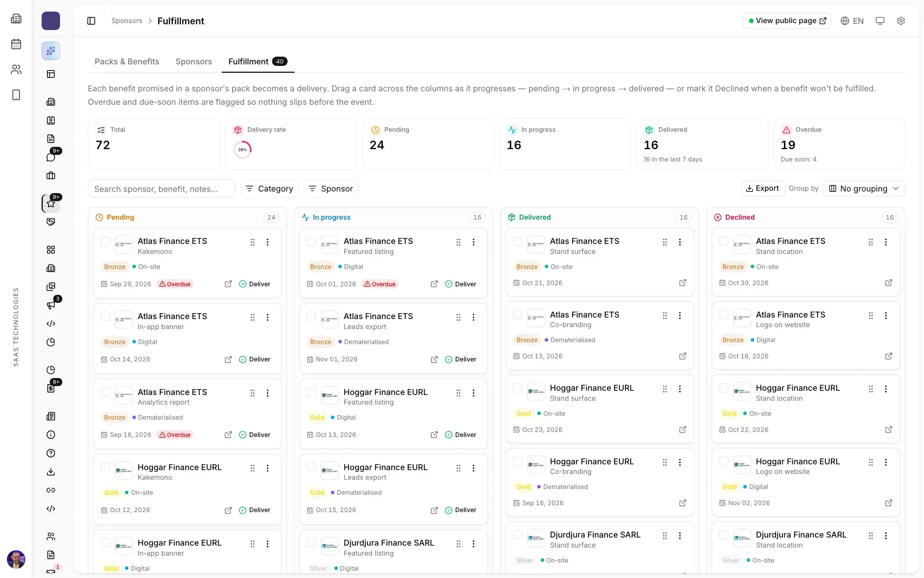Deliver the Atlas Analytics report item

pyautogui.click(x=254, y=435)
